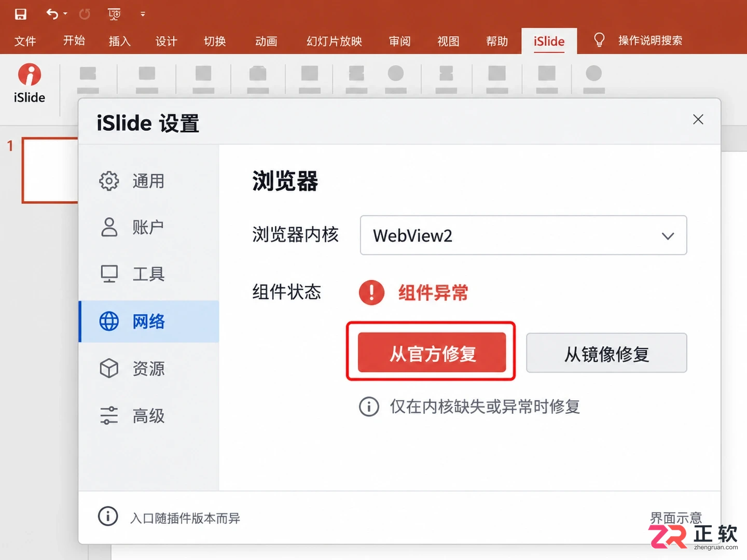Switch to the 开始 ribbon tab
This screenshot has height=560, width=747.
74,40
